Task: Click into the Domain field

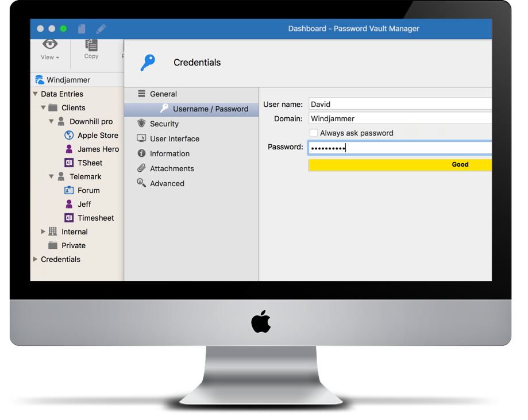Action: [400, 118]
